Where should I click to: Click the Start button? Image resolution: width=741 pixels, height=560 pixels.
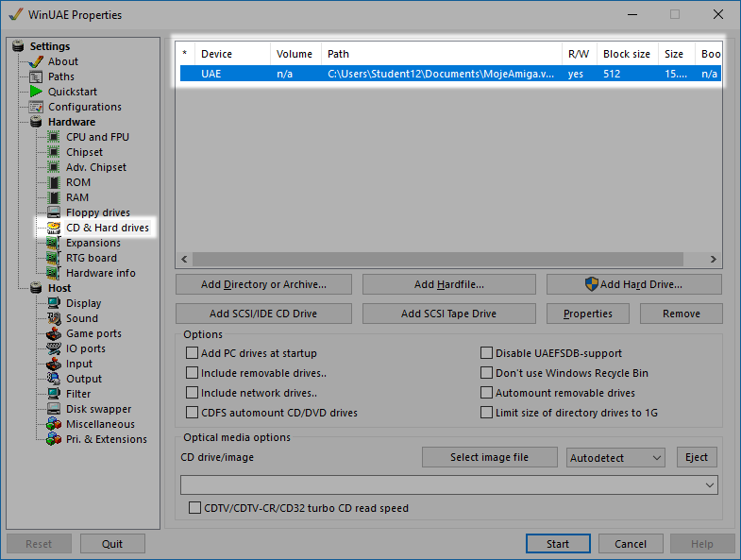pyautogui.click(x=558, y=544)
